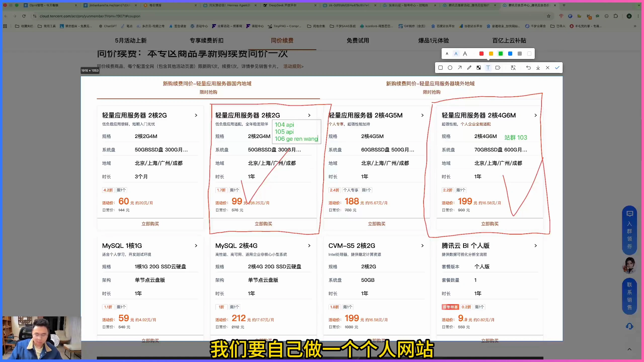Choose the medium text size A

[x=456, y=54]
